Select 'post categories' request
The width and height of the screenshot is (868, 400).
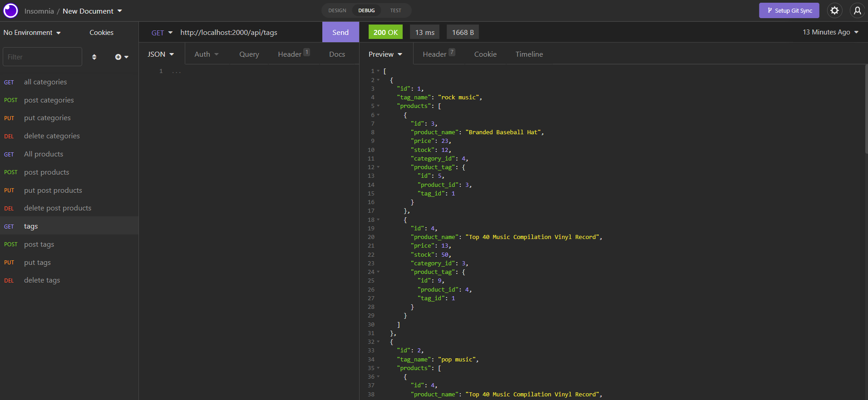[x=69, y=100]
